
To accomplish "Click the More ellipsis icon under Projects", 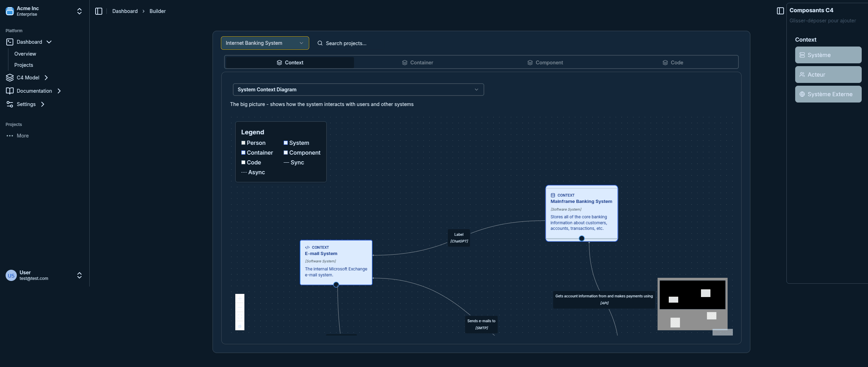I will click(9, 136).
